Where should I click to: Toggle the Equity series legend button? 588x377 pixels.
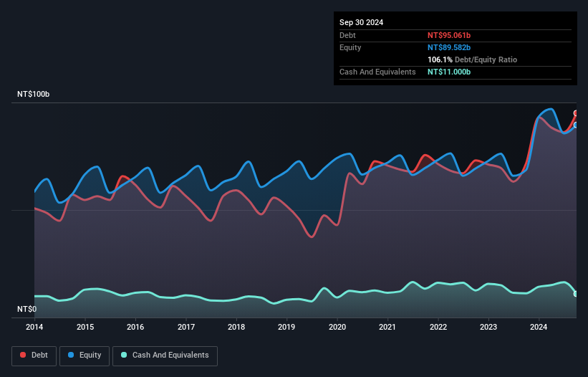coord(85,355)
